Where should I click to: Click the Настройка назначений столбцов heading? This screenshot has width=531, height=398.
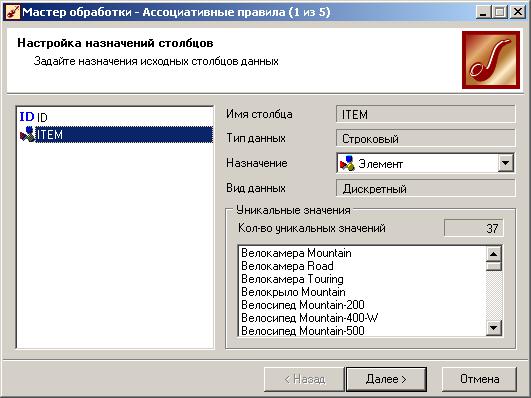(x=115, y=43)
